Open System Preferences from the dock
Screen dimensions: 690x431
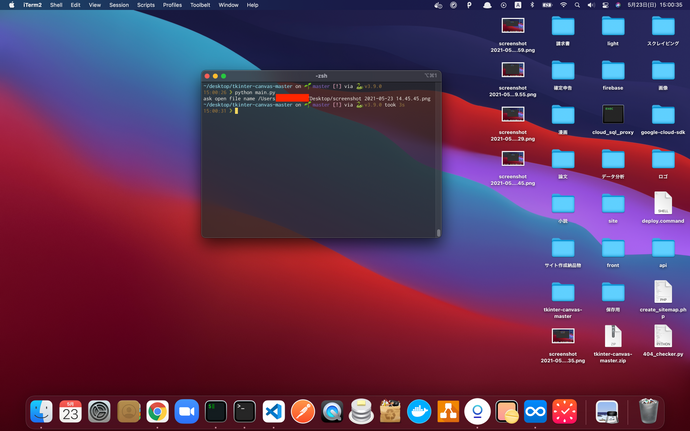point(99,411)
